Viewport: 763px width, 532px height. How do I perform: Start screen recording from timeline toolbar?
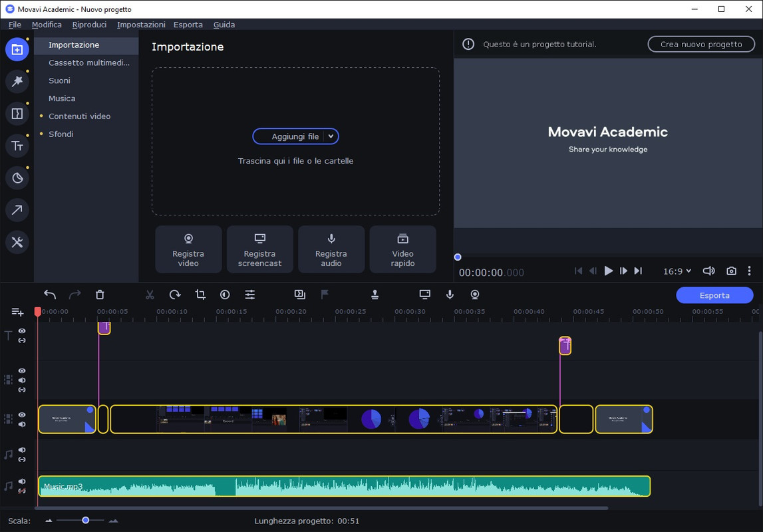425,295
